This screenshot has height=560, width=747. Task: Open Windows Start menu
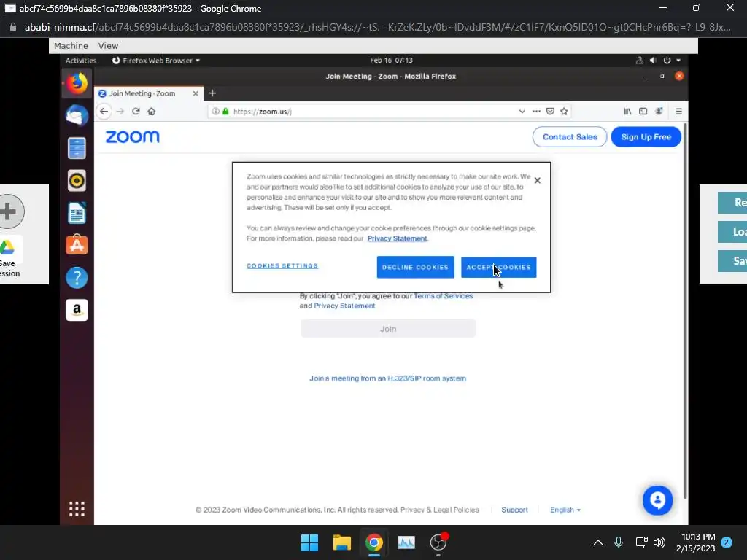tap(309, 542)
